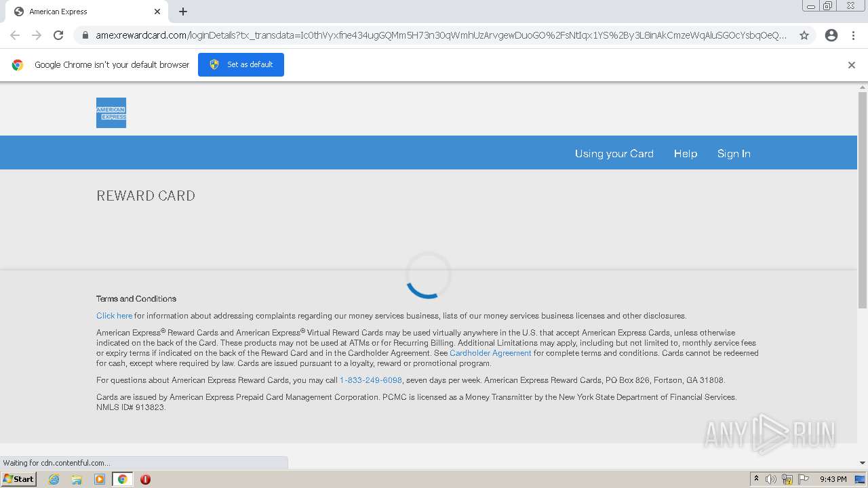The height and width of the screenshot is (488, 868).
Task: Click the 9:43 PM taskbar clock
Action: [x=833, y=479]
